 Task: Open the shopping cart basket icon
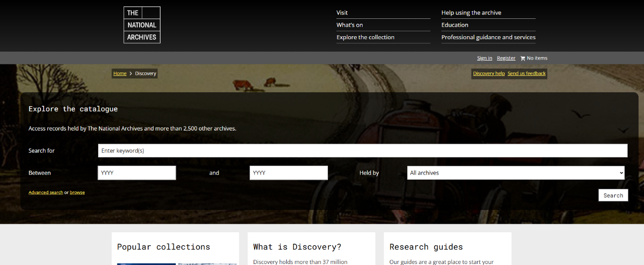523,59
